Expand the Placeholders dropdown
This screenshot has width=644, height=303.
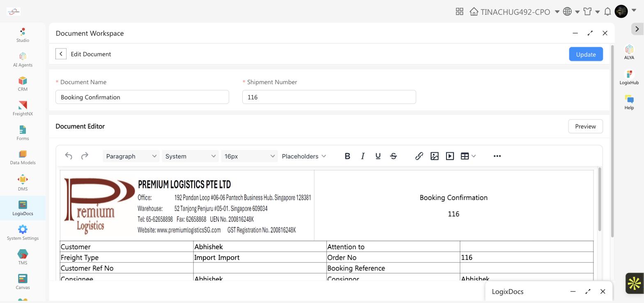point(304,156)
